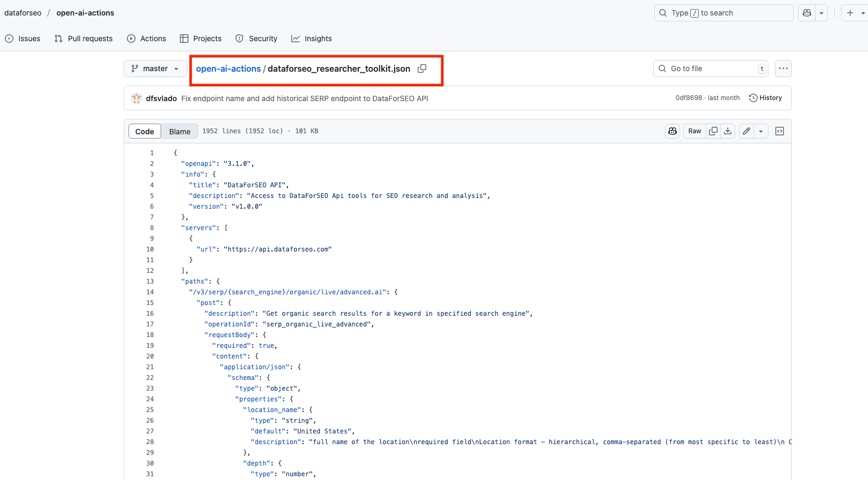Image resolution: width=868 pixels, height=480 pixels.
Task: Switch to the Actions tab
Action: tap(147, 39)
